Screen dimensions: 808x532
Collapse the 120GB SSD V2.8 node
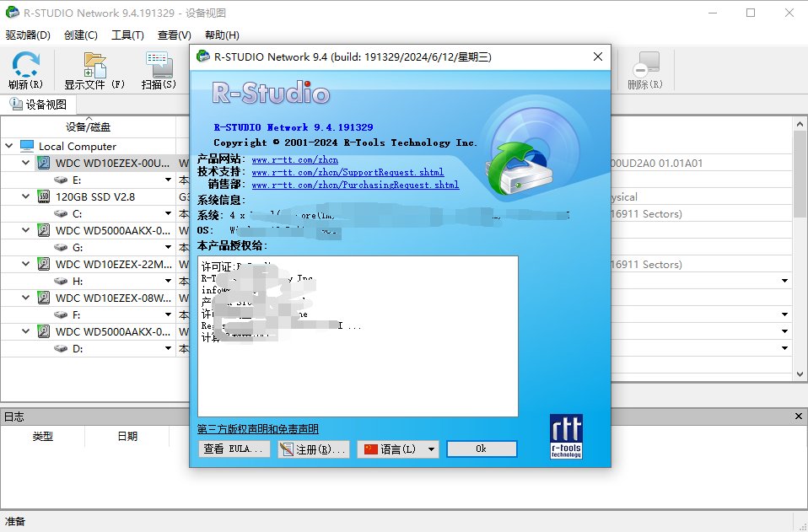coord(27,196)
